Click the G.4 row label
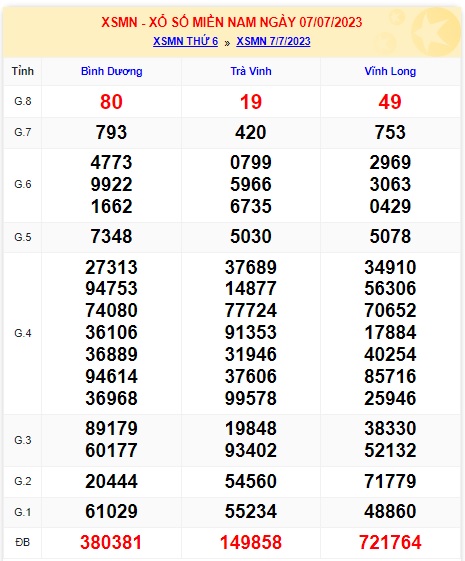 [x=23, y=333]
